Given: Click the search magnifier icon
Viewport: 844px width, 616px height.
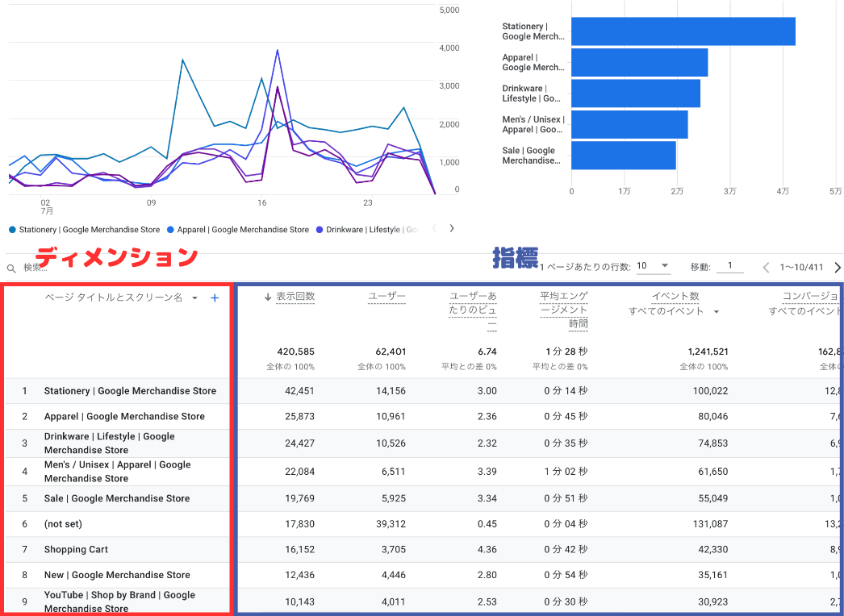Looking at the screenshot, I should point(10,268).
